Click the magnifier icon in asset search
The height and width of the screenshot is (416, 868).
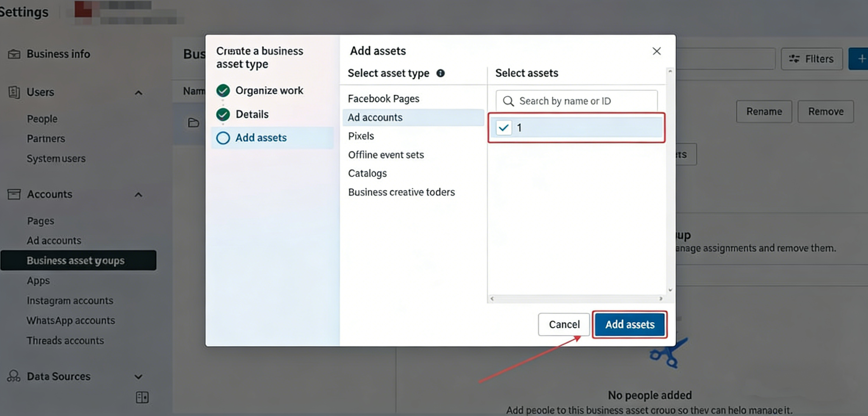point(508,101)
